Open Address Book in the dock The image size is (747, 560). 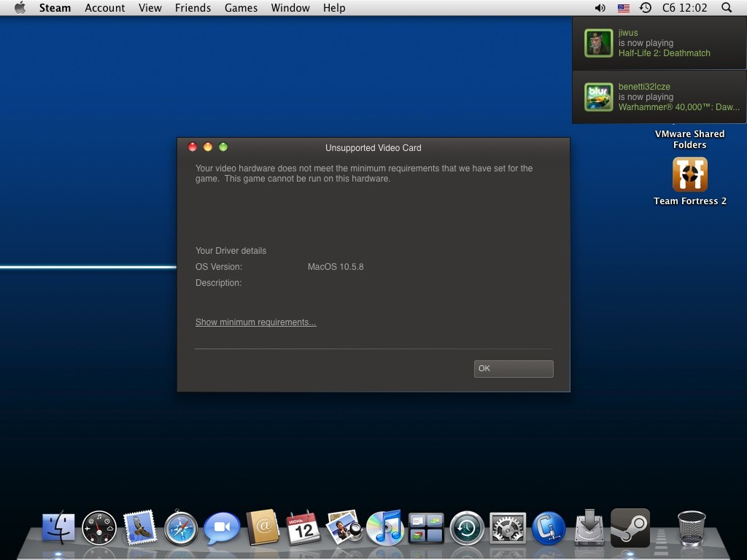[x=263, y=527]
